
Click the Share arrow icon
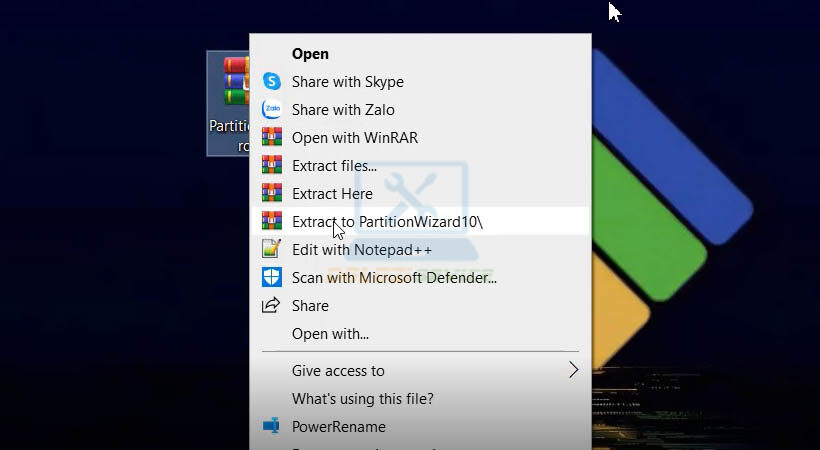[x=271, y=305]
